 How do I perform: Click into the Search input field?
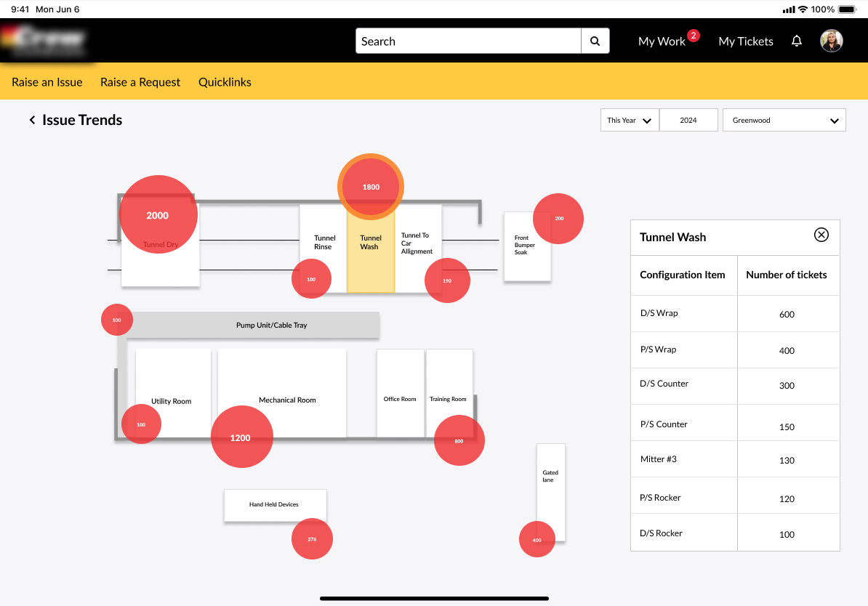coord(468,41)
